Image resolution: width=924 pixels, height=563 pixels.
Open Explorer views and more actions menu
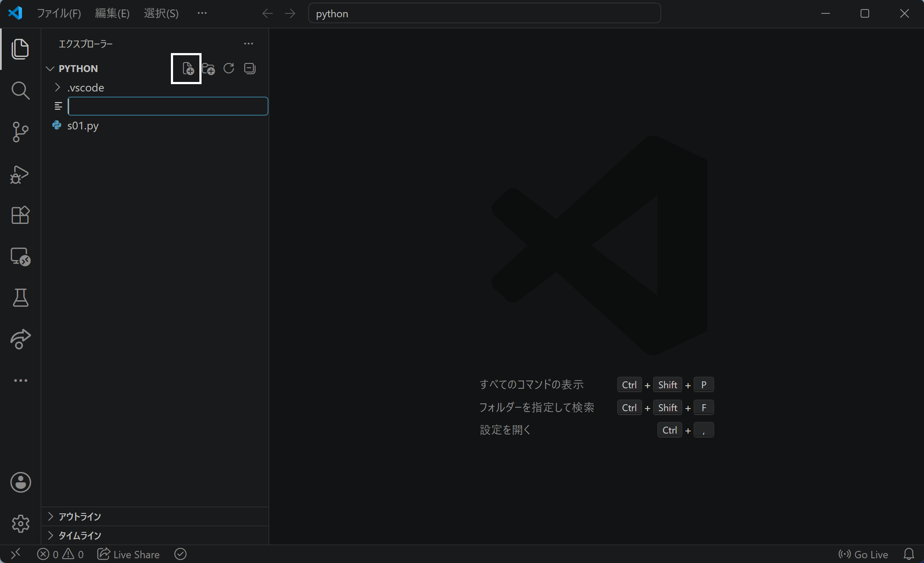click(249, 44)
